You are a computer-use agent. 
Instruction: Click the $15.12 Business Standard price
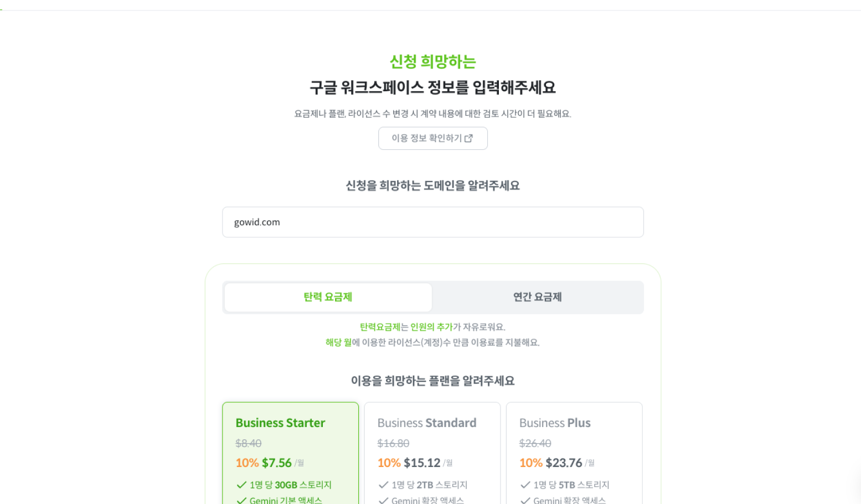422,463
